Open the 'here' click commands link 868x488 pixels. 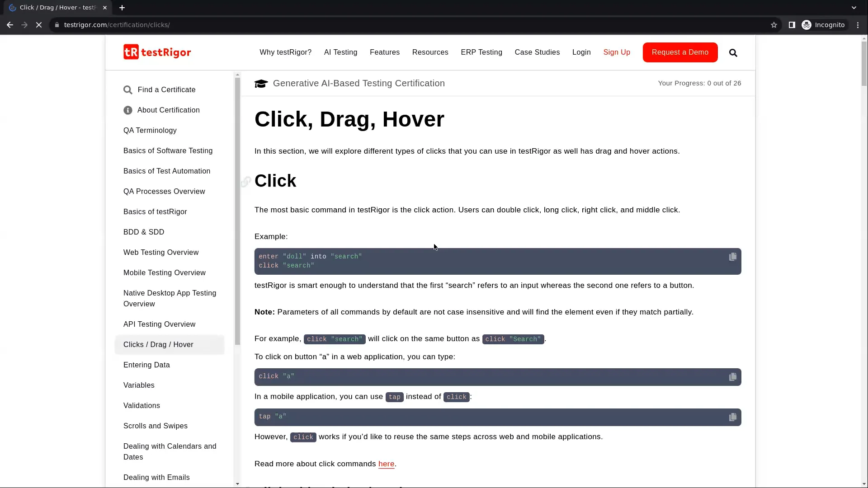tap(386, 464)
